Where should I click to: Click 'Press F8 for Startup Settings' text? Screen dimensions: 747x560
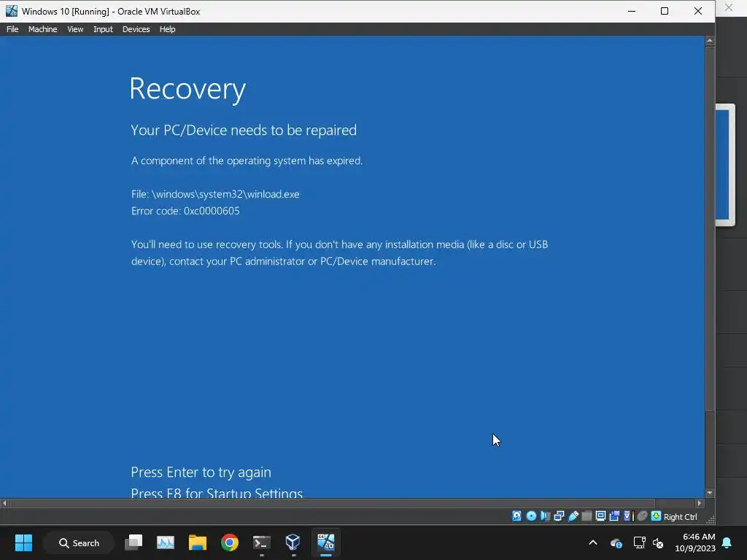[217, 492]
